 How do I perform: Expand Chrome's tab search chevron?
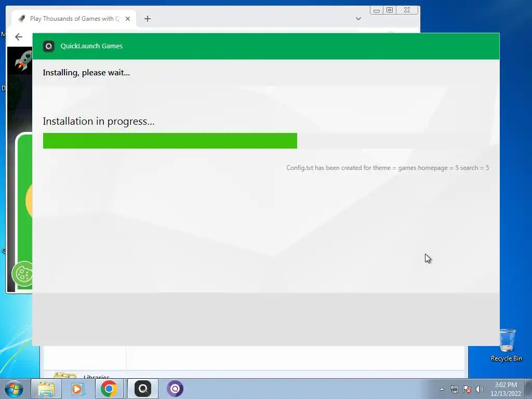pyautogui.click(x=358, y=19)
